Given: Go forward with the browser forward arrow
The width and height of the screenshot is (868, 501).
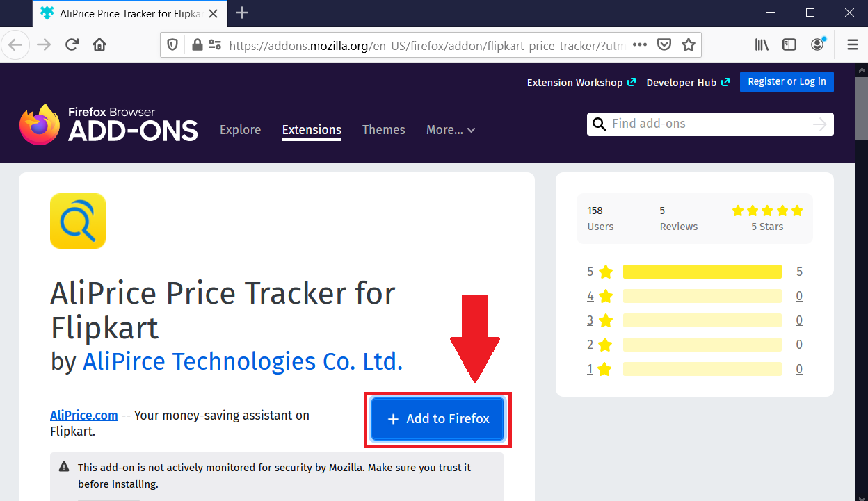Looking at the screenshot, I should pos(44,45).
